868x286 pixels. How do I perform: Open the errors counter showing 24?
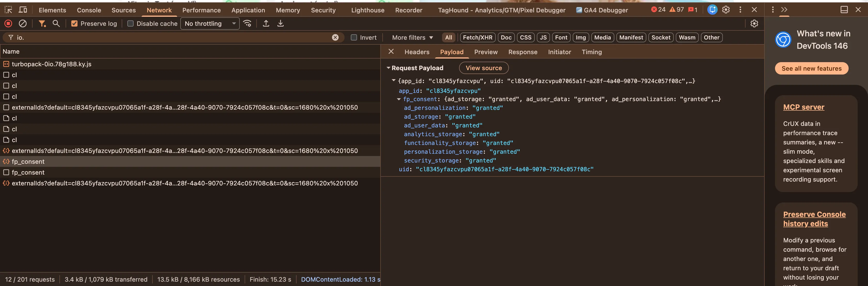tap(658, 10)
